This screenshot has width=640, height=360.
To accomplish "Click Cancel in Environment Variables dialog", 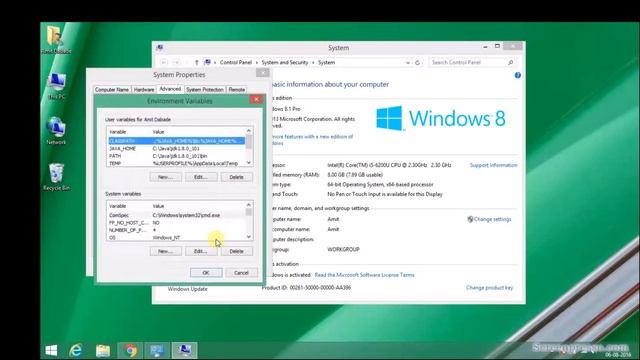I will coord(241,273).
